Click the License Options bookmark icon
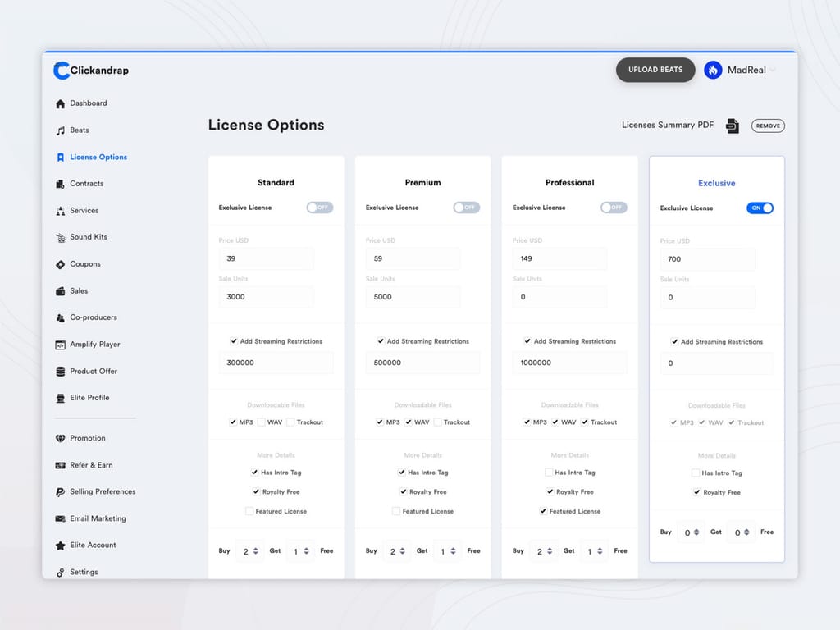 coord(61,157)
